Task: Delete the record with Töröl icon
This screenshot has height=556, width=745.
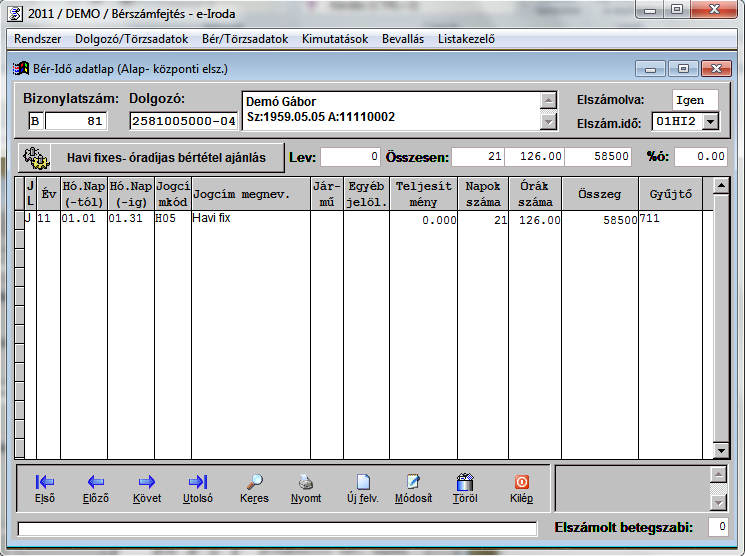Action: point(464,488)
